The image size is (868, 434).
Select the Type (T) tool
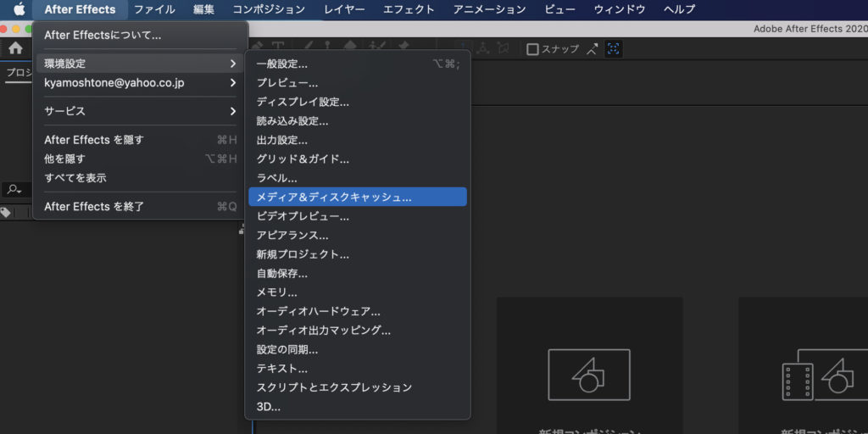(278, 47)
